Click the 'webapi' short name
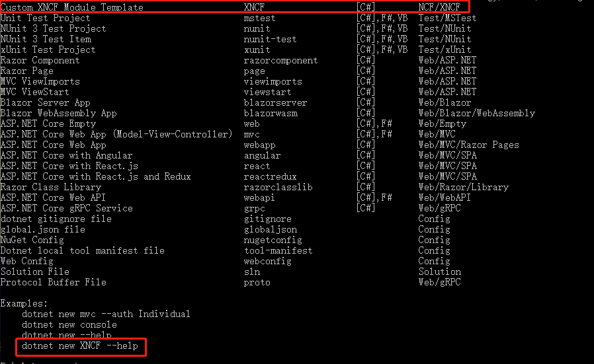The width and height of the screenshot is (594, 364). coord(259,198)
